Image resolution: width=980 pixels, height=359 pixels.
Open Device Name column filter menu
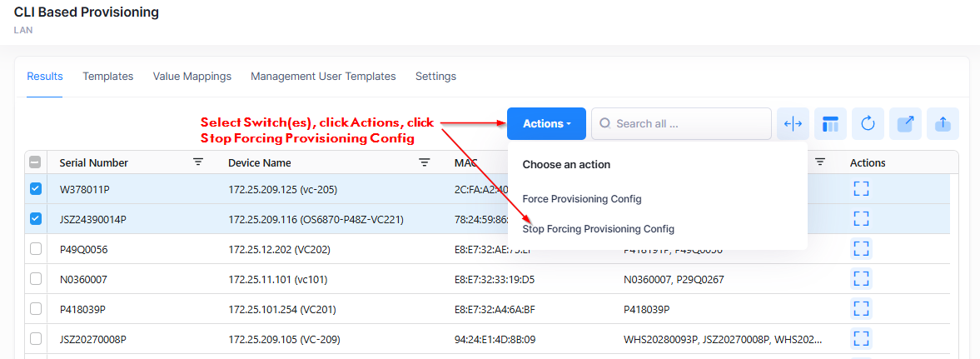[x=424, y=162]
